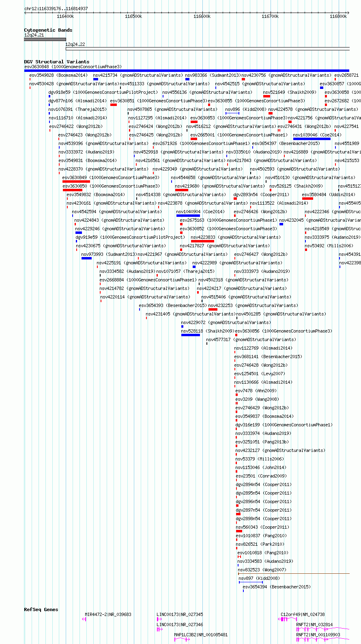Open LINC00173|NR_027346 gene label
The width and height of the screenshot is (361, 644).
coord(180,625)
